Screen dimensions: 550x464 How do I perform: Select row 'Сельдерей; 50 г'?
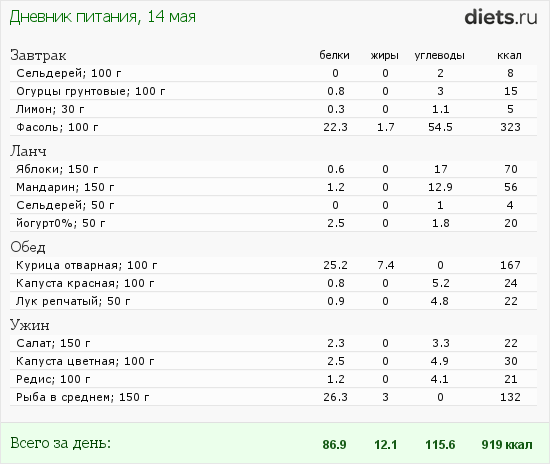273,205
